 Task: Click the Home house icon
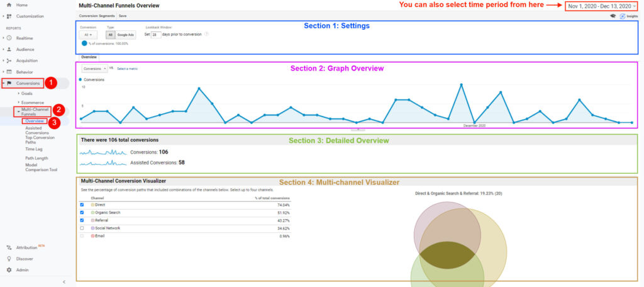9,5
